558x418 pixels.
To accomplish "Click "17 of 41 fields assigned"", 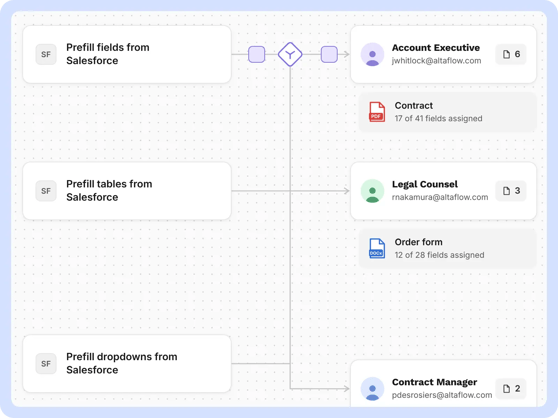I will coord(438,118).
